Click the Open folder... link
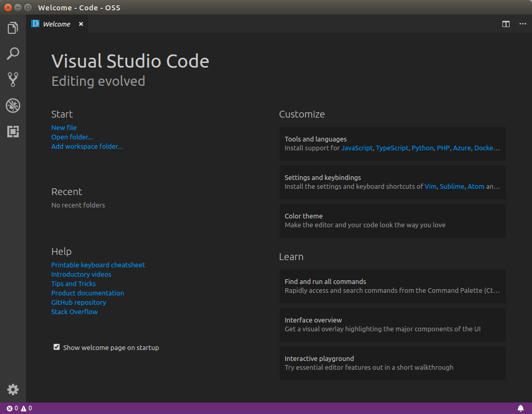 (72, 137)
